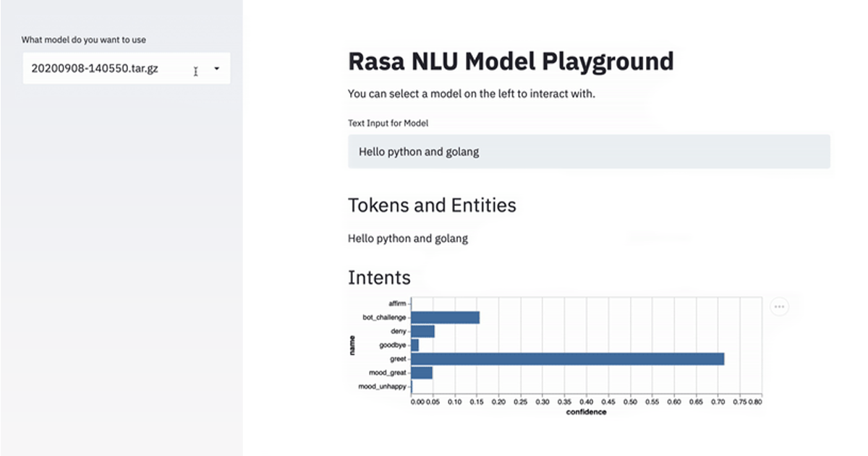Click the vertical 'name' y-axis title
The height and width of the screenshot is (456, 868).
[352, 345]
